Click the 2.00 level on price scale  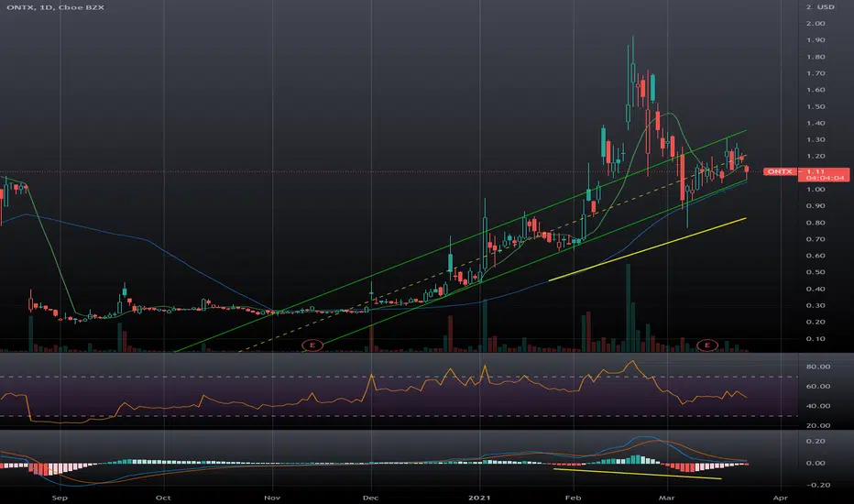pos(813,39)
